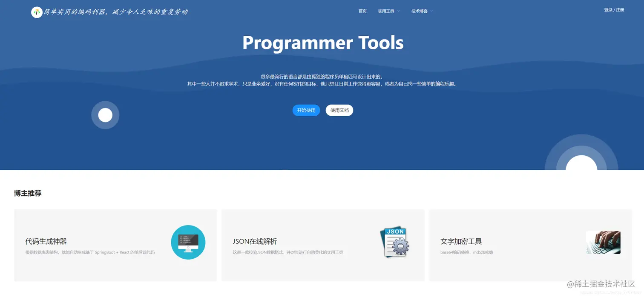Click the round site logo icon
644x297 pixels.
point(37,12)
